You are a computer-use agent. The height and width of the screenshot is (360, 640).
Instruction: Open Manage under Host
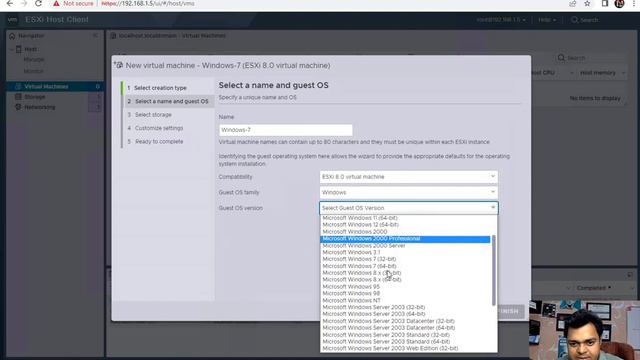coord(34,60)
